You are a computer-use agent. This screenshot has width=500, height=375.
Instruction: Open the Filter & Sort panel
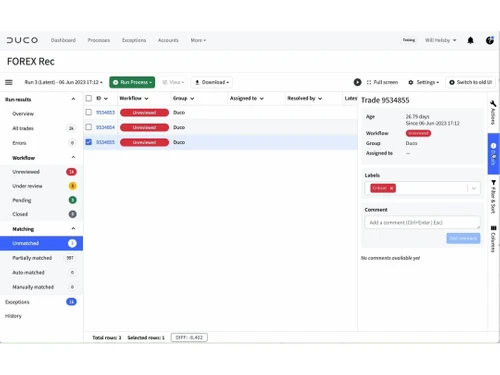(x=493, y=197)
